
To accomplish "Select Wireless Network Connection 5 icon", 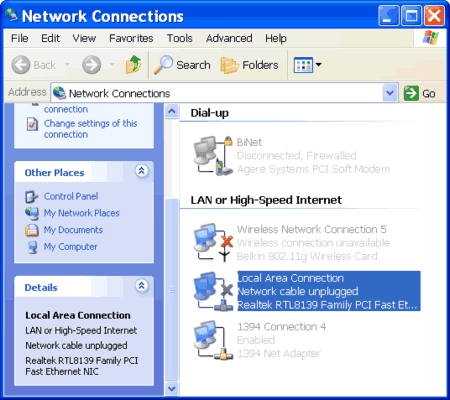I will pos(213,242).
